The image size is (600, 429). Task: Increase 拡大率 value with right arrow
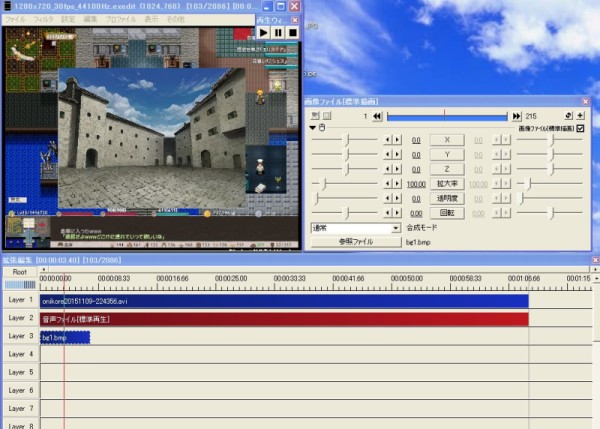[x=397, y=184]
